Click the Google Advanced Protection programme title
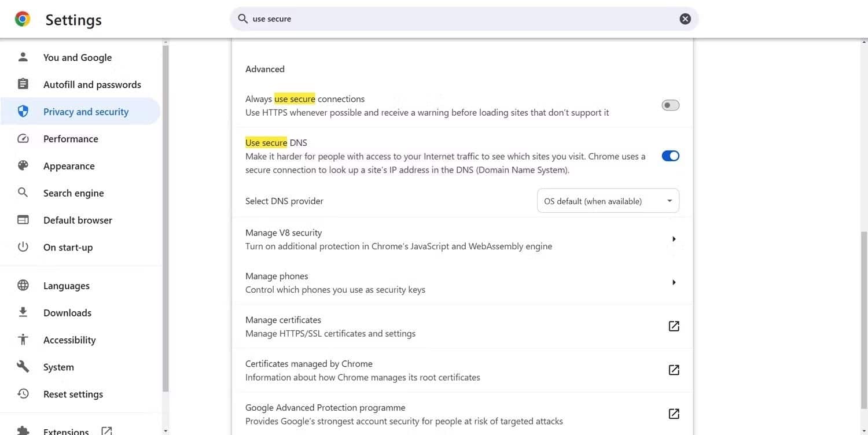This screenshot has height=435, width=868. coord(325,408)
